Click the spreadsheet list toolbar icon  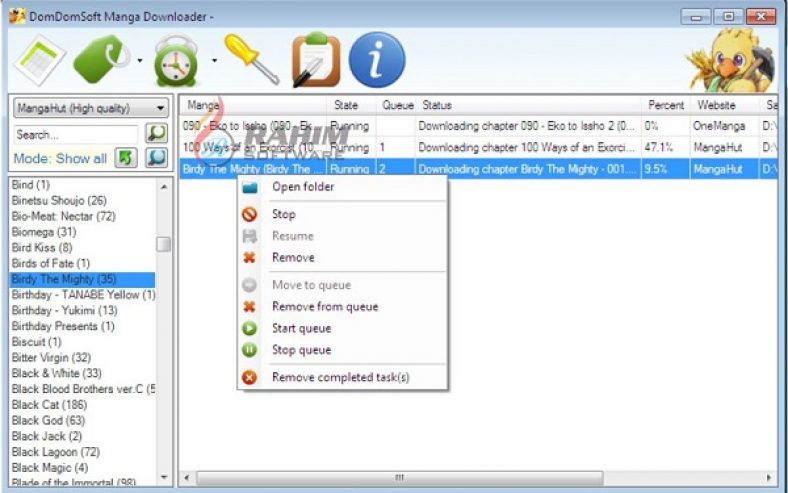(x=39, y=60)
